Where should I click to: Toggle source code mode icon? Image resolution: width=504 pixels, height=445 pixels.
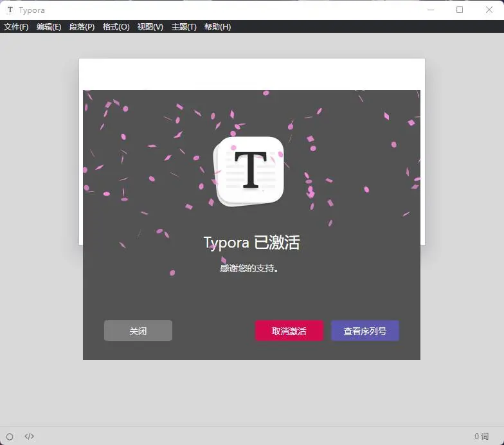click(30, 436)
